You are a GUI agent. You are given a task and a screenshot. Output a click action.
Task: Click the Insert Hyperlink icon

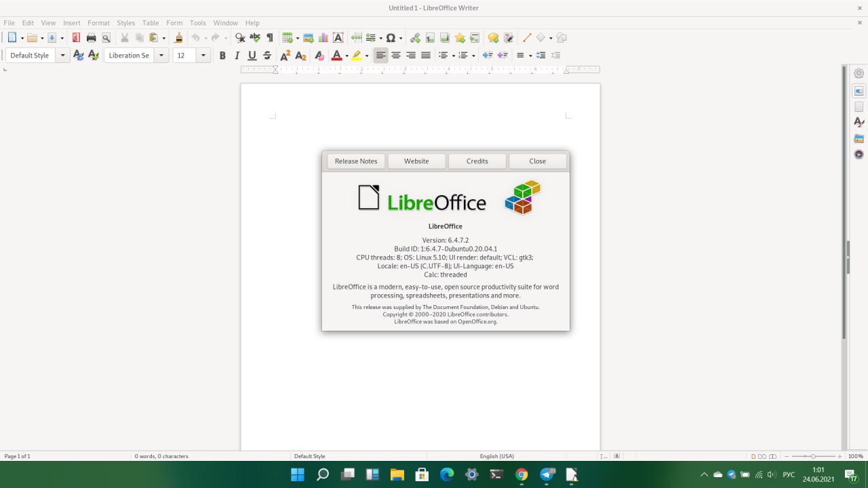415,38
